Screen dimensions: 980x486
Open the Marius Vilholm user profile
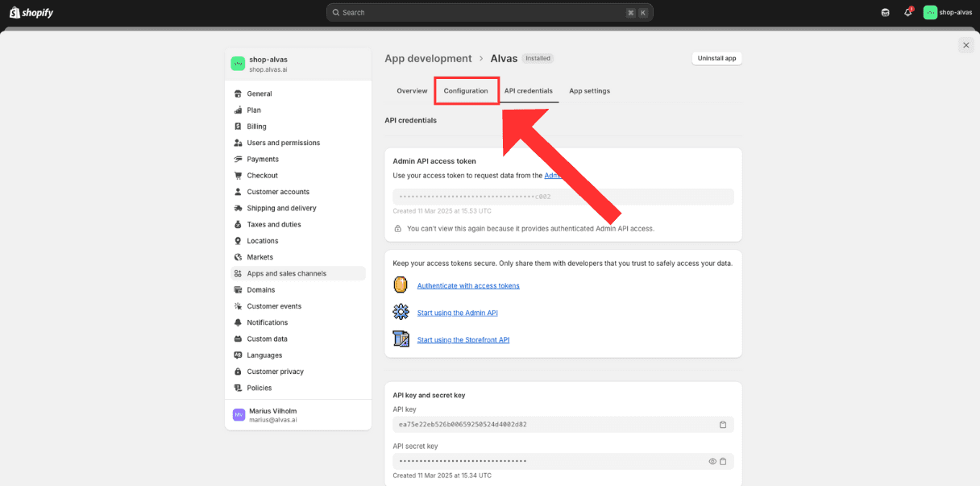tap(297, 415)
